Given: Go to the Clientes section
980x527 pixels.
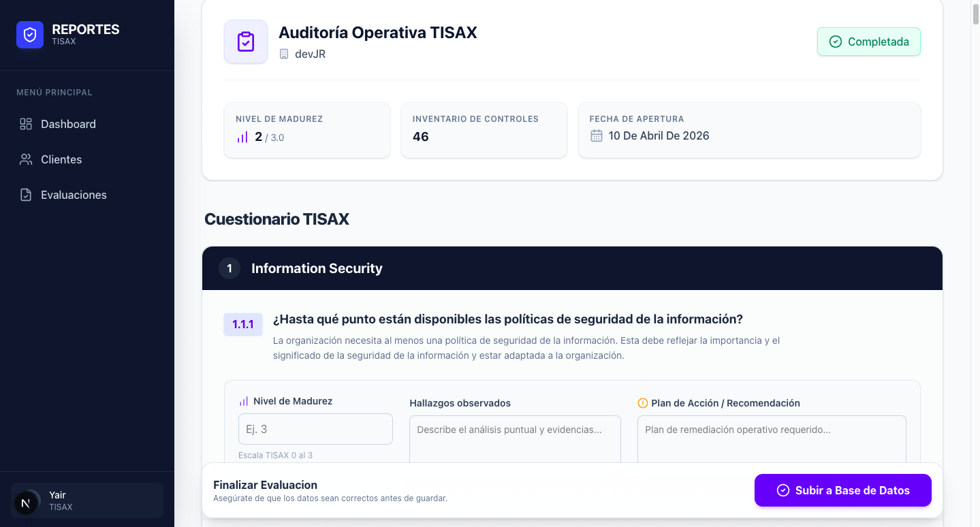Looking at the screenshot, I should click(x=87, y=159).
